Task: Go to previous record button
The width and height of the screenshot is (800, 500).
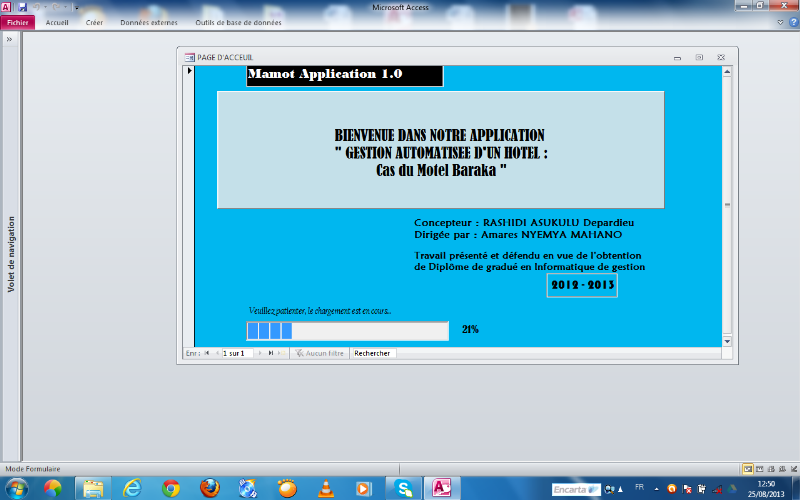Action: (x=217, y=353)
